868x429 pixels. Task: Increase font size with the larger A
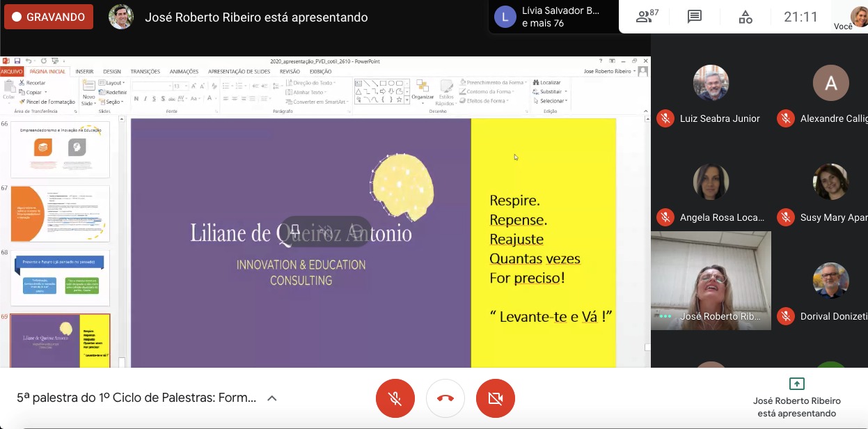pyautogui.click(x=194, y=86)
